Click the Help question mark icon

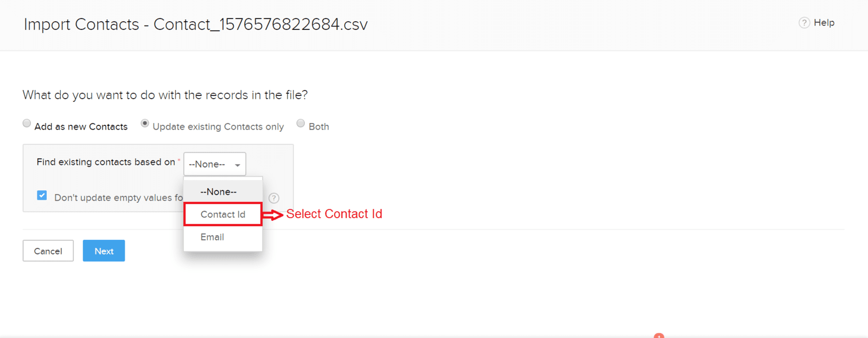coord(804,23)
